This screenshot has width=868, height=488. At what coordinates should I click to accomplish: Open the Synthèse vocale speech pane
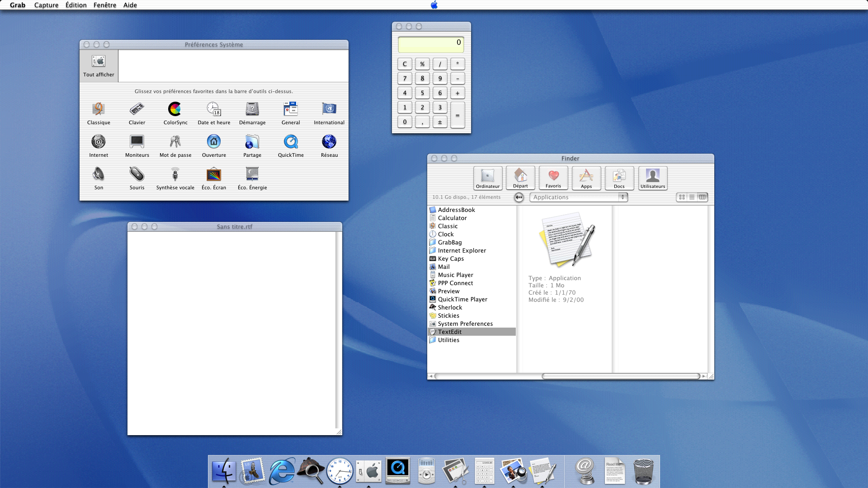tap(175, 178)
